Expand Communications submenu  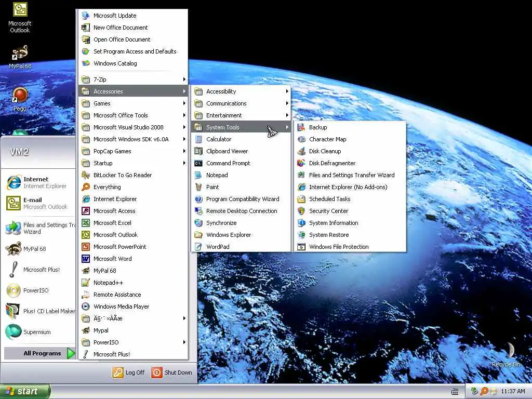point(241,103)
